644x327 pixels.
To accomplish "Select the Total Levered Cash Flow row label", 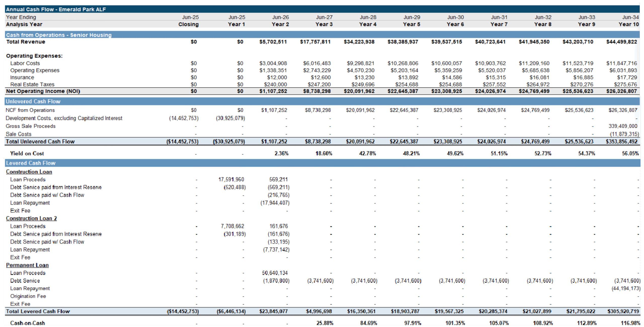I will click(x=38, y=311).
